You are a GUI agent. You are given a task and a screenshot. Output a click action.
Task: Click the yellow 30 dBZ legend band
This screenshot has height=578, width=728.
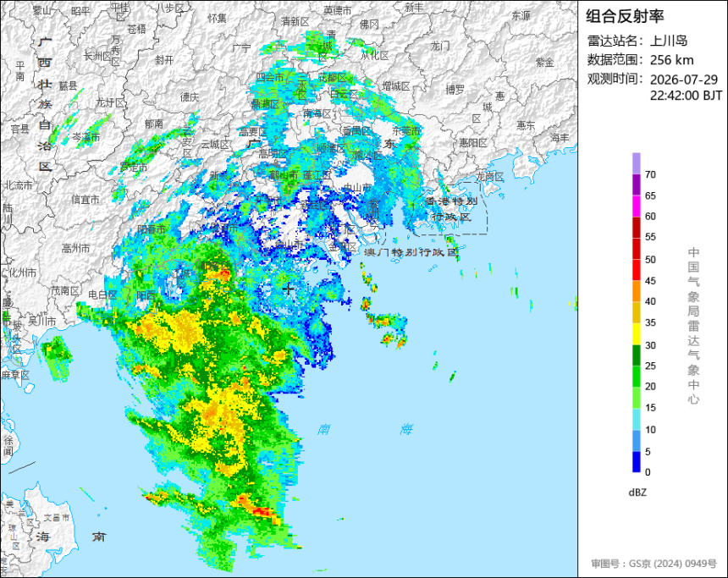[636, 333]
